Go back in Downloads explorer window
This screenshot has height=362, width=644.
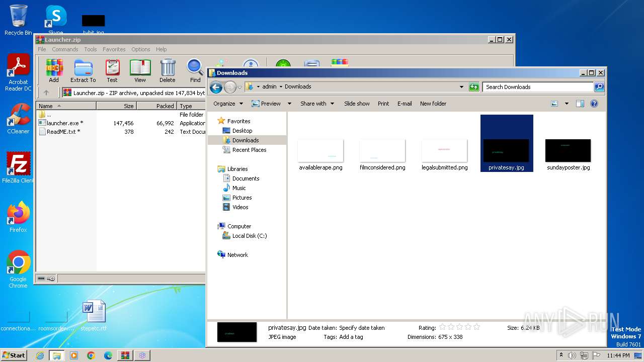coord(216,87)
